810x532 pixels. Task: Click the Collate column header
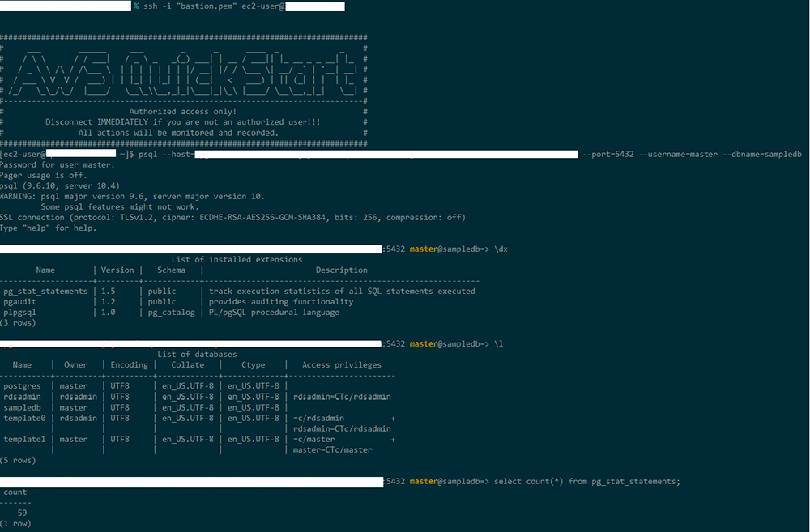[188, 365]
